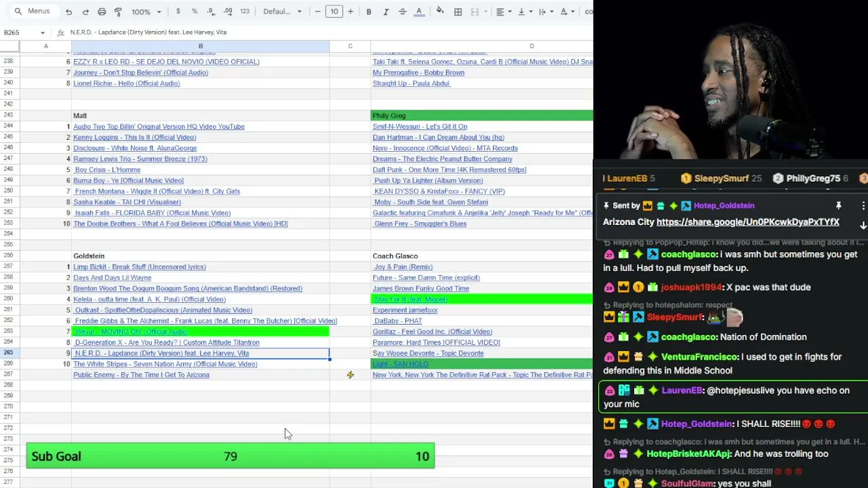Open Lionel Richie Hello link
Image resolution: width=868 pixels, height=488 pixels.
click(127, 83)
